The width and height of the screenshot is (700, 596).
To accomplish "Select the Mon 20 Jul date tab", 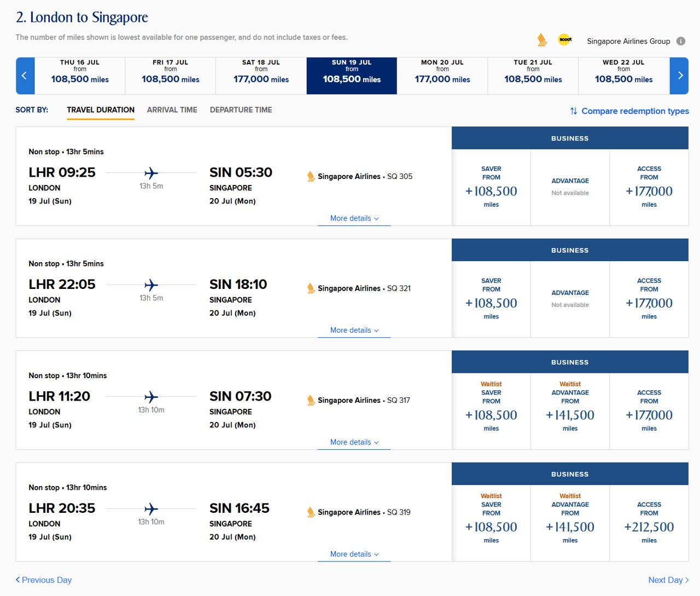I will (x=442, y=76).
